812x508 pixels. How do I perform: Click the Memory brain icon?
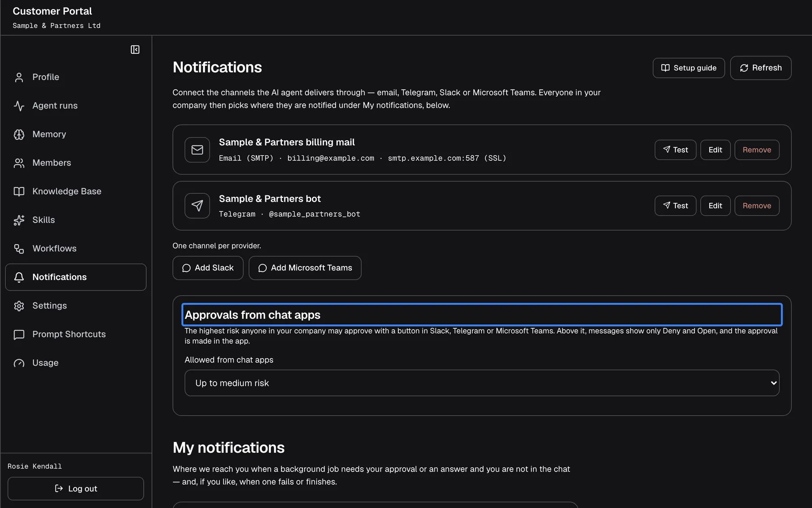(19, 135)
